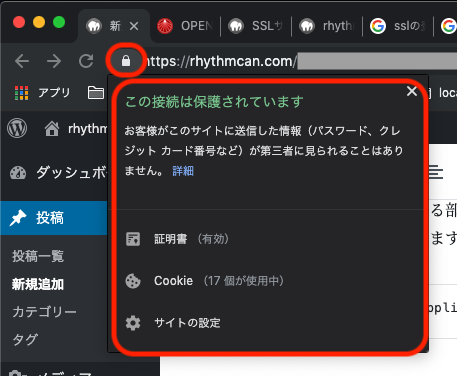The width and height of the screenshot is (457, 376).
Task: Open タグ submenu item
Action: (25, 340)
